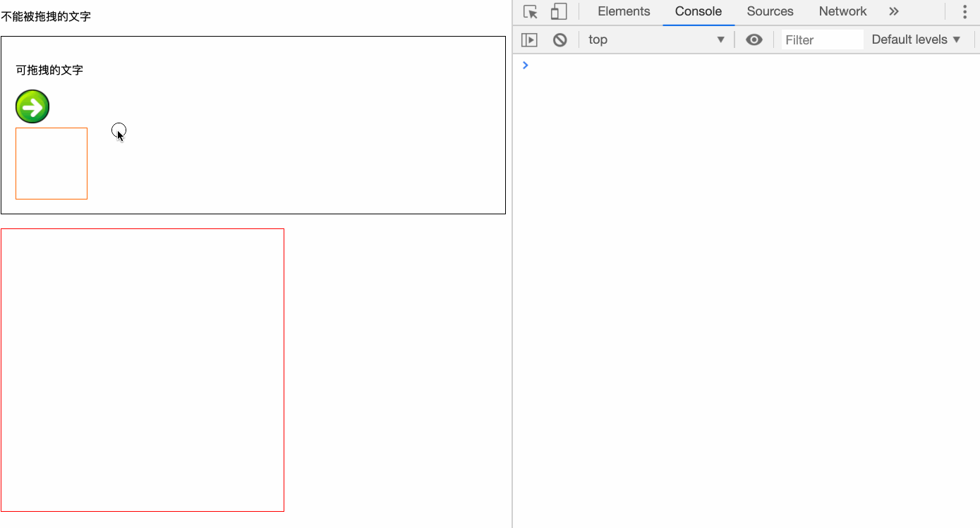The height and width of the screenshot is (528, 980).
Task: Click the console Filter input field
Action: [x=823, y=40]
